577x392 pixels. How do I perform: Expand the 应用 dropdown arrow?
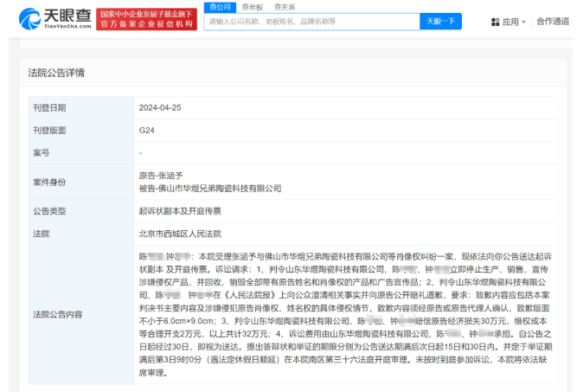tap(525, 22)
